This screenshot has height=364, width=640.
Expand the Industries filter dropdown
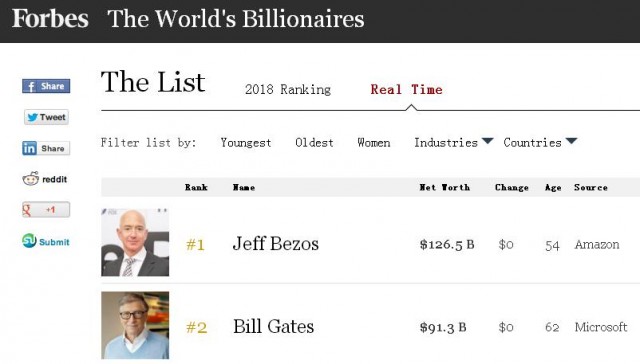pyautogui.click(x=453, y=142)
